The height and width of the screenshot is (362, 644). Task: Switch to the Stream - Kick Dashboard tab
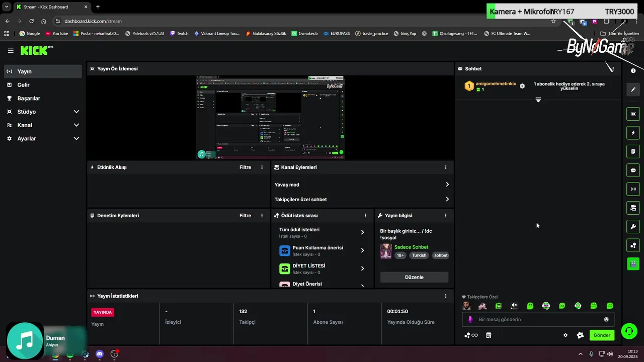(52, 7)
